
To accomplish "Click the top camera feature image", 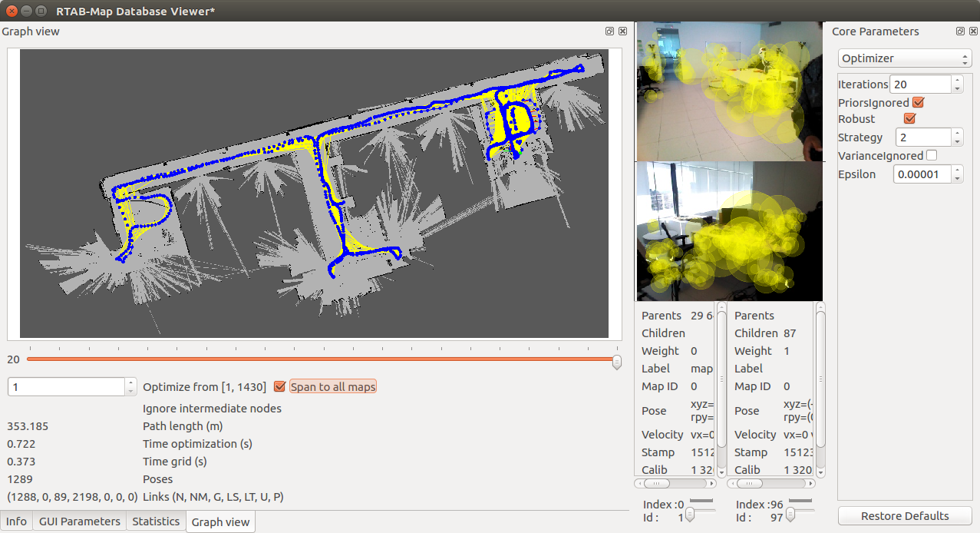I will (728, 91).
